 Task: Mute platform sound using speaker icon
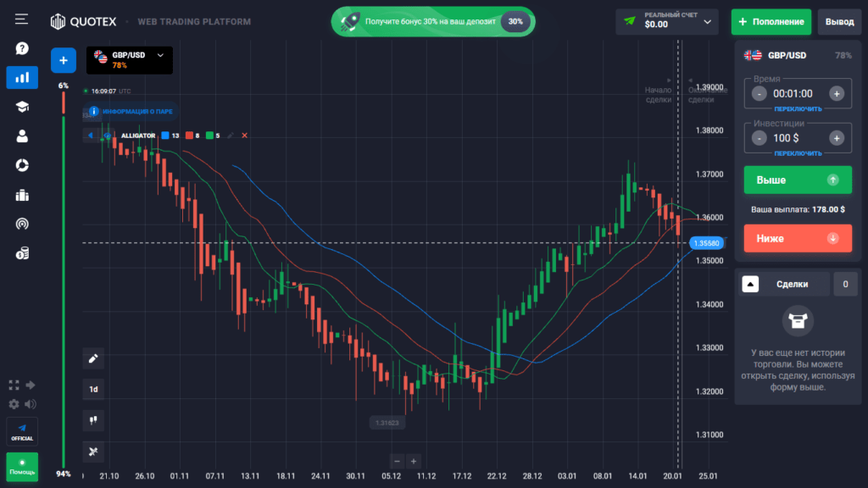(31, 404)
